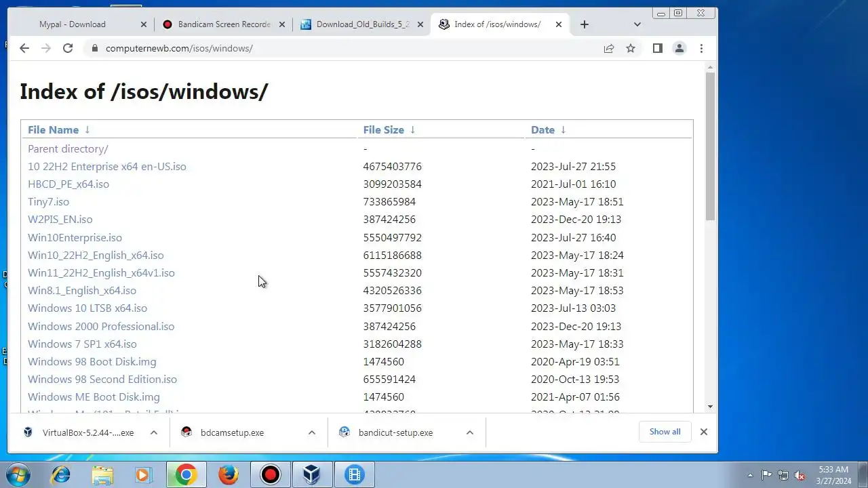This screenshot has height=488, width=868.
Task: Toggle File Size sort direction arrow
Action: point(412,129)
